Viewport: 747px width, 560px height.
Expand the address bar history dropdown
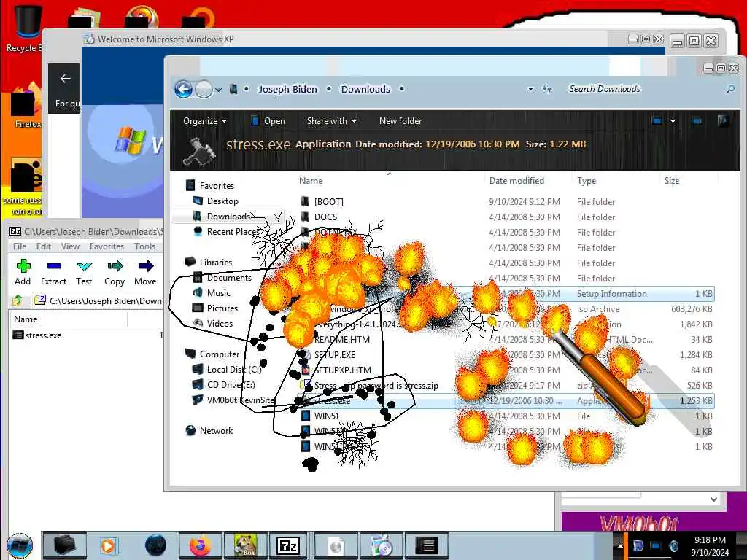(x=530, y=89)
